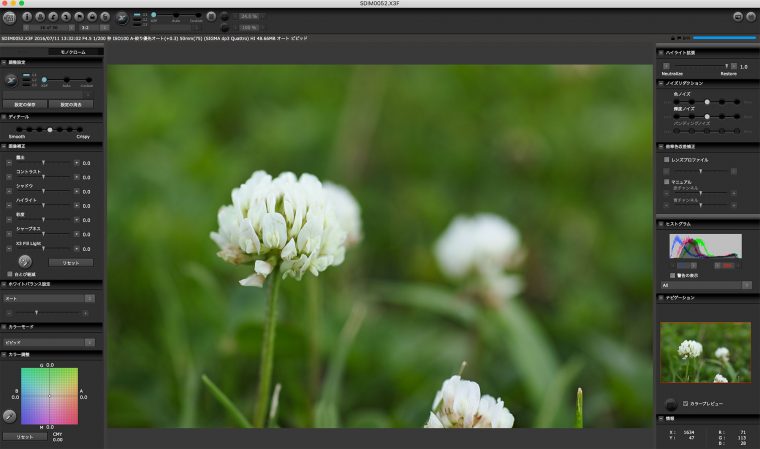Pick the color adjustment eyedropper tool
Viewport: 760px width, 449px height.
[x=9, y=416]
